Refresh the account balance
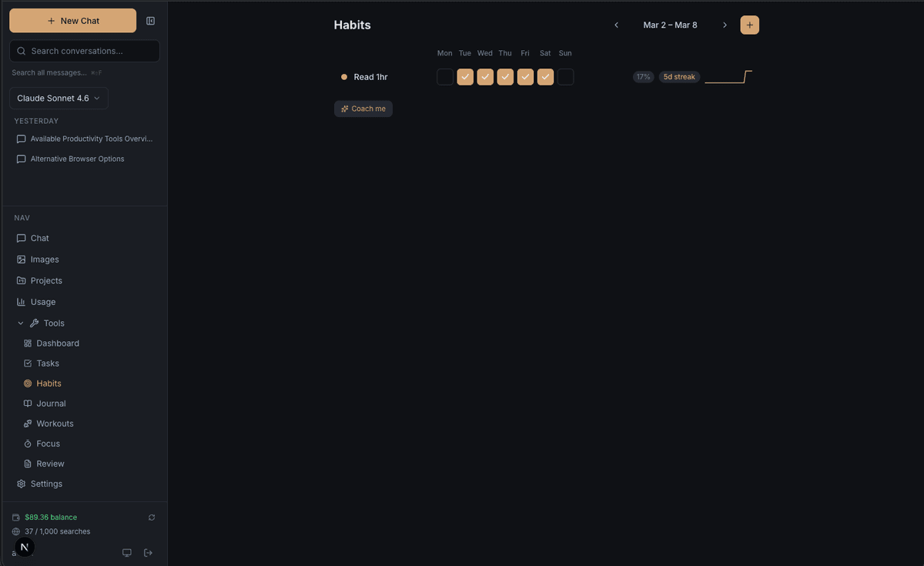This screenshot has height=566, width=924. 152,517
